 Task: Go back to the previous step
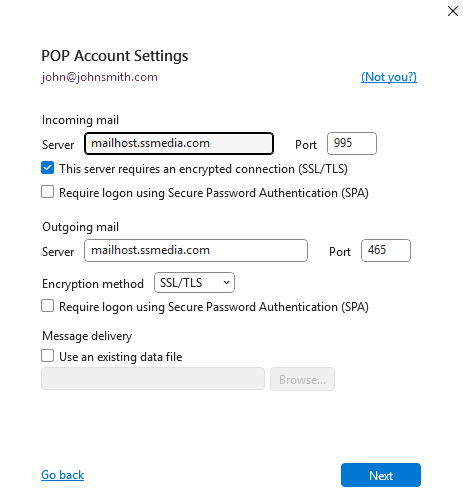[63, 475]
